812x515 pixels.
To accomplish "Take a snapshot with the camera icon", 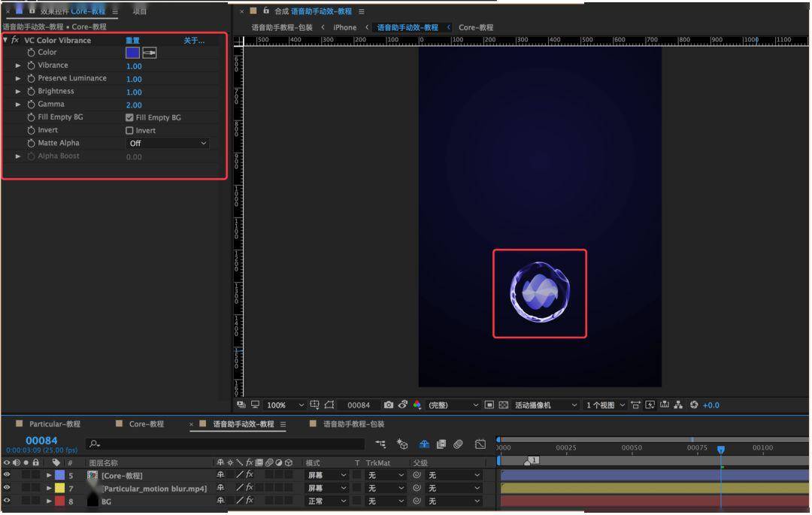I will pos(389,404).
